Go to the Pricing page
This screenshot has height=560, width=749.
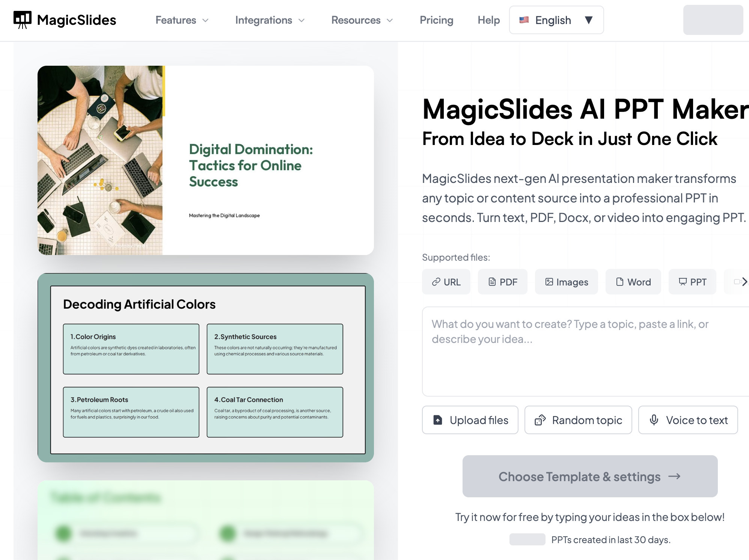tap(436, 20)
